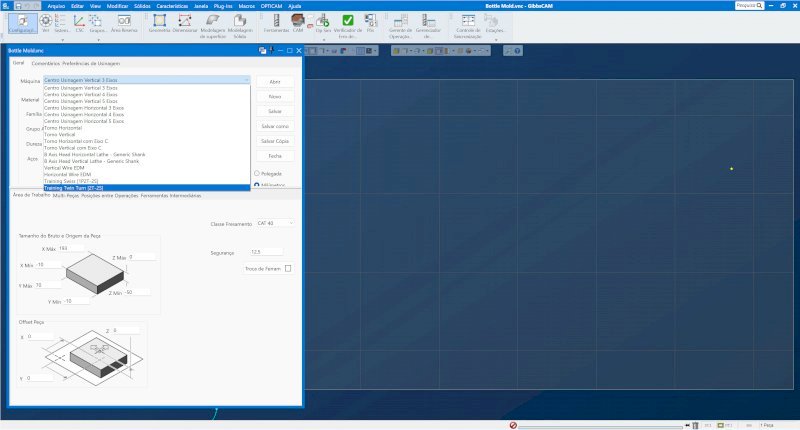
Task: Click the Z Min input field
Action: 137,292
